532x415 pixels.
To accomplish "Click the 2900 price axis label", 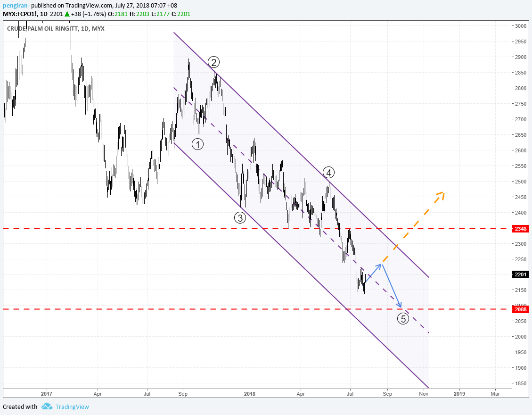I will (x=521, y=57).
